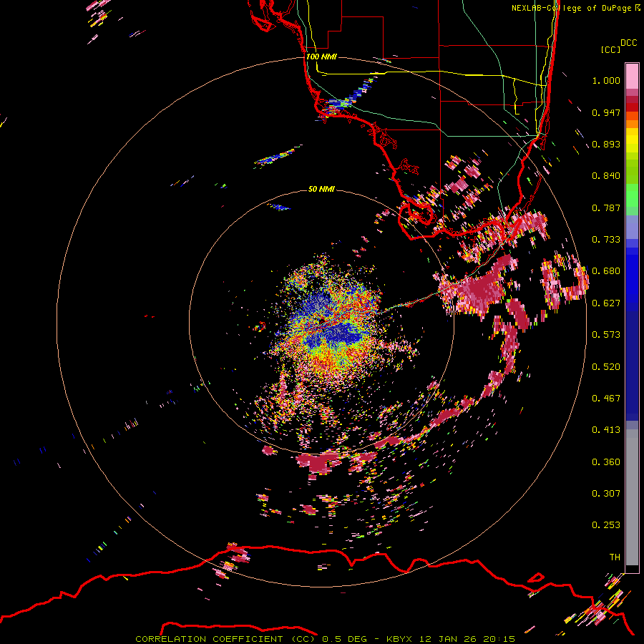The height and width of the screenshot is (644, 644).
Task: Select the 0.307 legend value
Action: click(606, 494)
